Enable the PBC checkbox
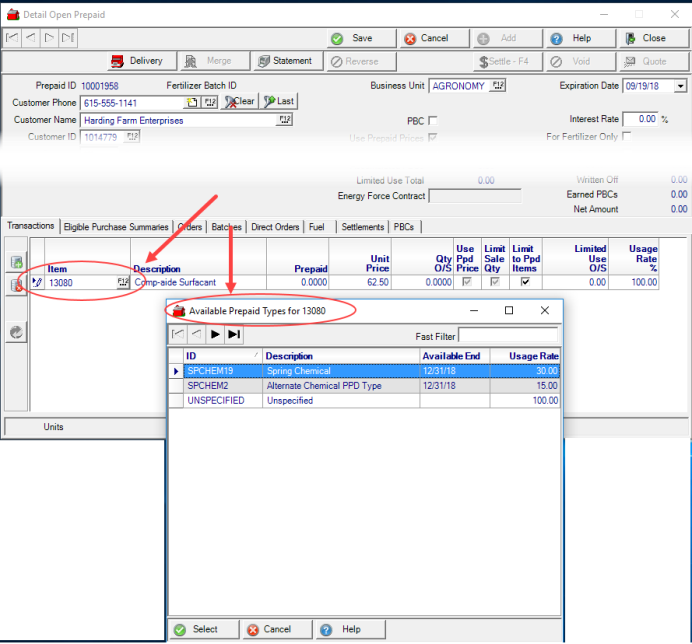The height and width of the screenshot is (644, 692). tap(433, 121)
